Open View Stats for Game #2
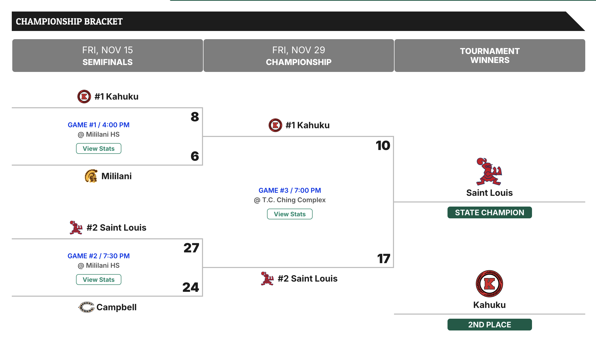The height and width of the screenshot is (364, 596). (x=99, y=280)
